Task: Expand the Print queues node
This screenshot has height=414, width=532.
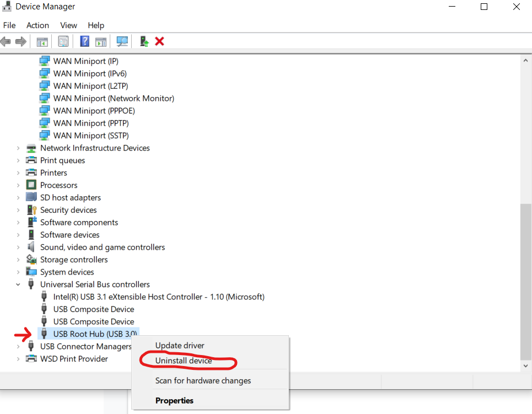Action: coord(18,160)
